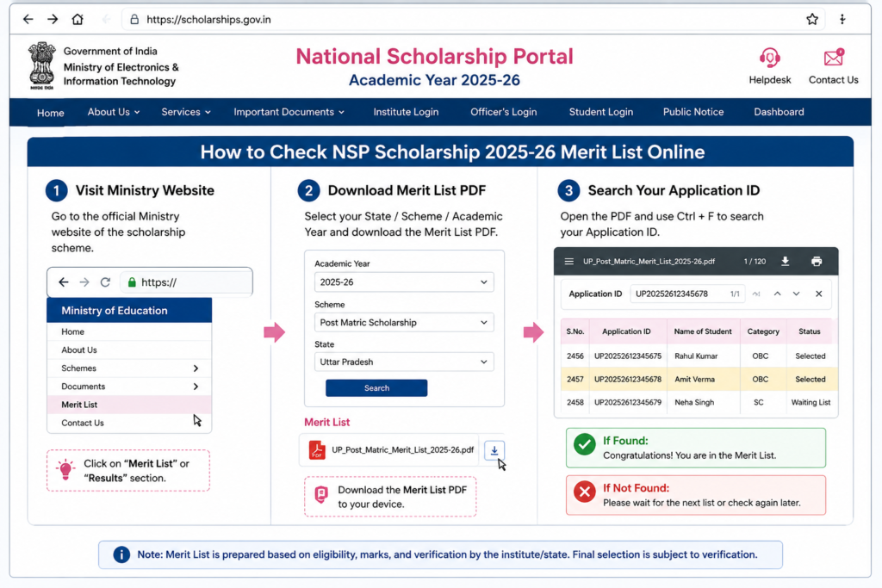The image size is (882, 588).
Task: Click the SC category cell
Action: click(x=759, y=403)
